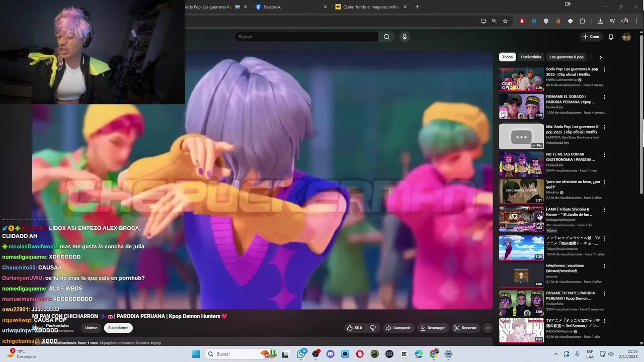Click the blue sound wave extension icon
The width and height of the screenshot is (644, 362).
[534, 21]
